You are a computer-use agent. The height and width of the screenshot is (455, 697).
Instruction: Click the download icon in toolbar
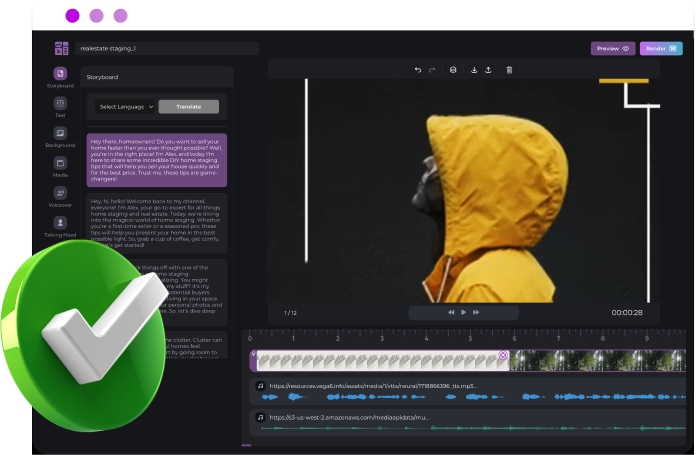[474, 70]
